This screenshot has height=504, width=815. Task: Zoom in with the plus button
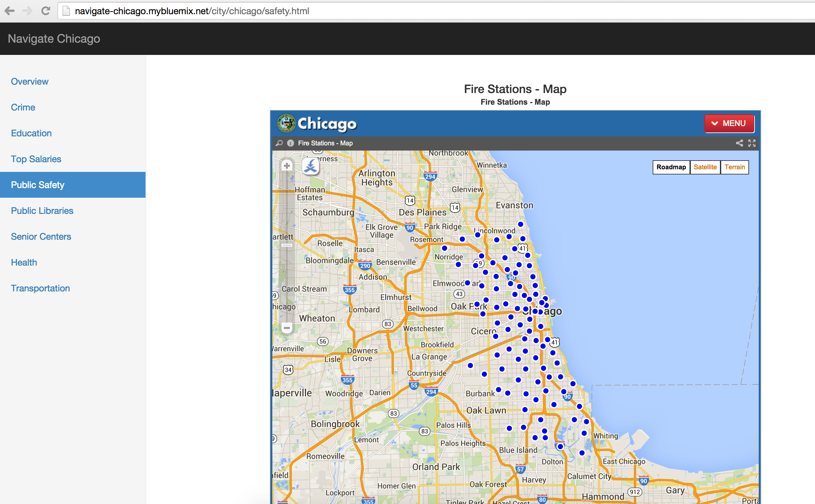287,165
